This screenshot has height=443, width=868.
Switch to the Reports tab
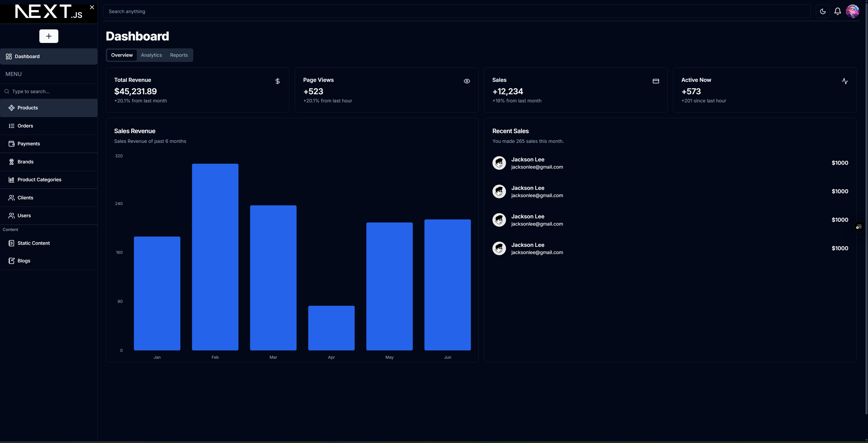pos(179,55)
